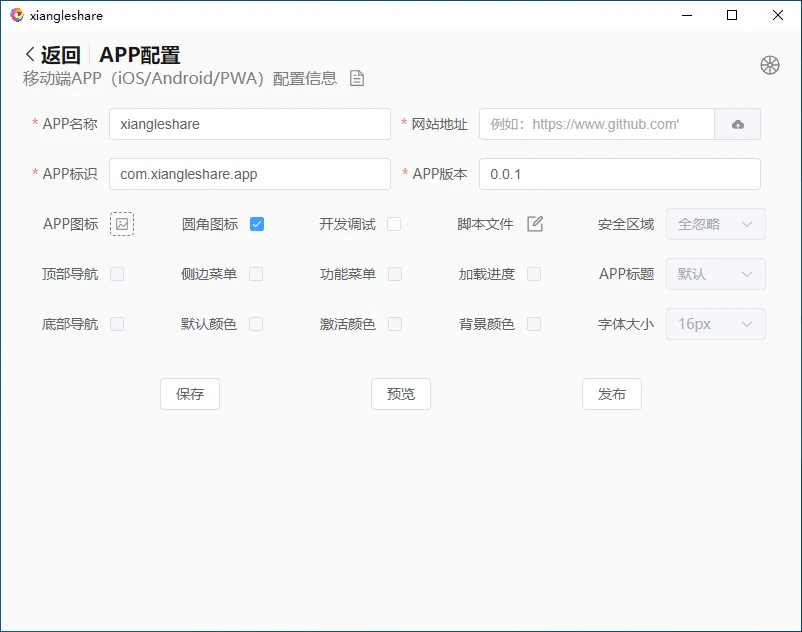Screen dimensions: 802x632
Task: Uncheck the 圆角图标 checkbox
Action: pos(257,224)
